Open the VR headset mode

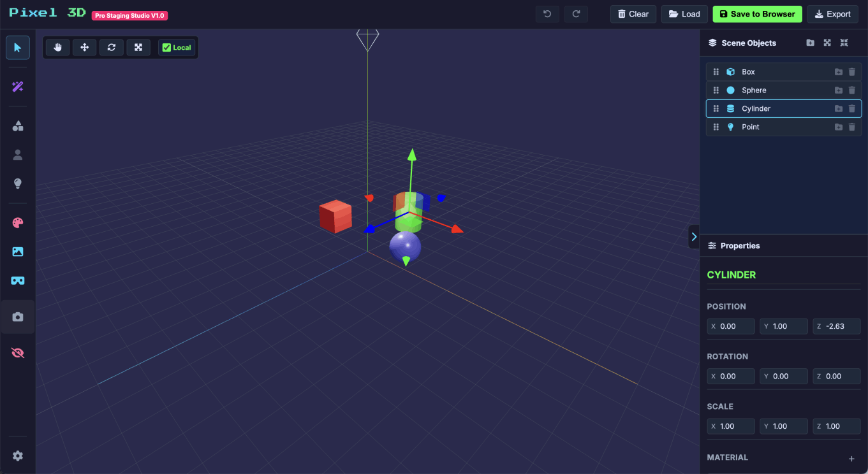(18, 280)
